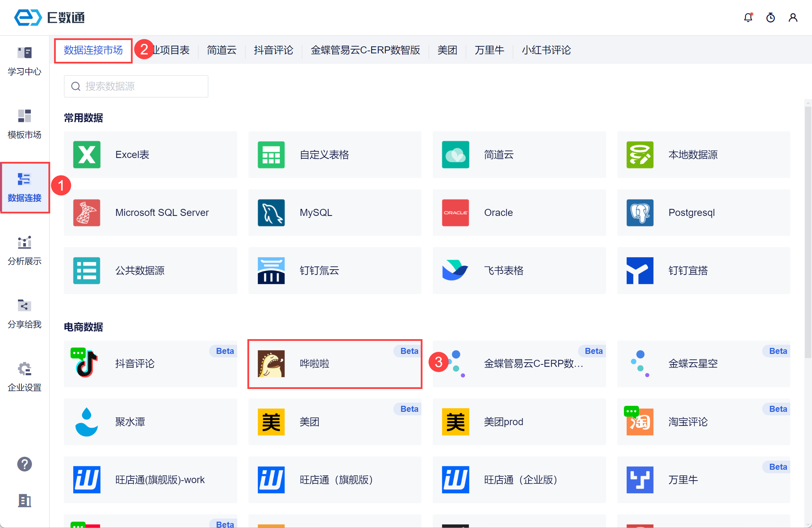Image resolution: width=812 pixels, height=528 pixels.
Task: Click the help question mark icon
Action: tap(25, 464)
